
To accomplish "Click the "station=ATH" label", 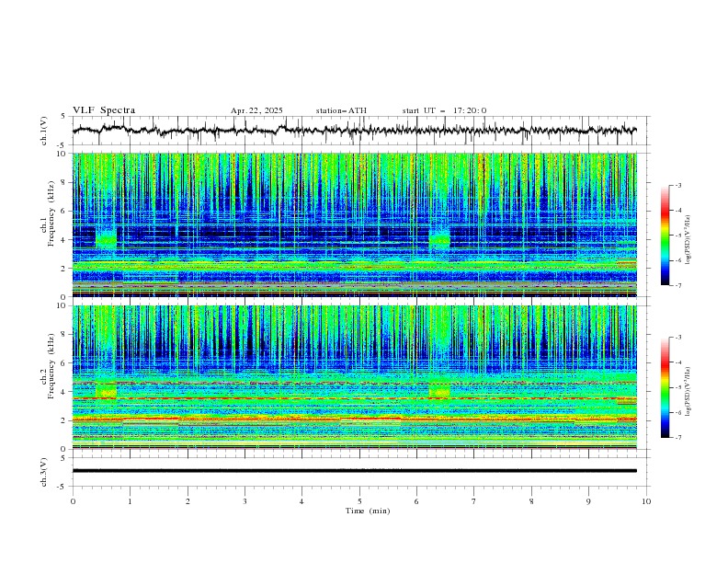I will pos(341,110).
